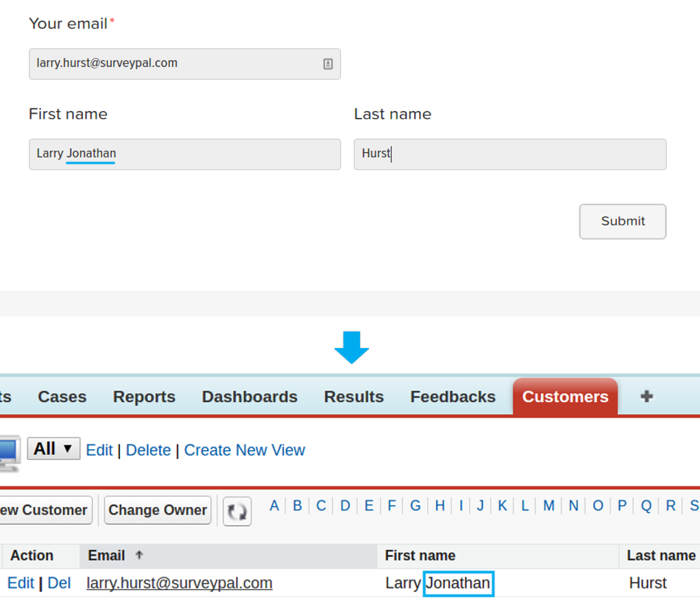This screenshot has height=607, width=700.
Task: Filter customers by letter R
Action: 671,506
